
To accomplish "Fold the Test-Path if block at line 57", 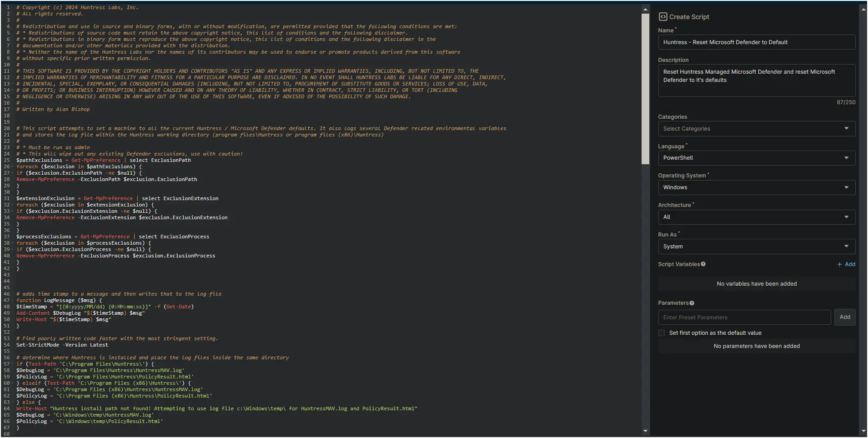I will pyautogui.click(x=11, y=364).
